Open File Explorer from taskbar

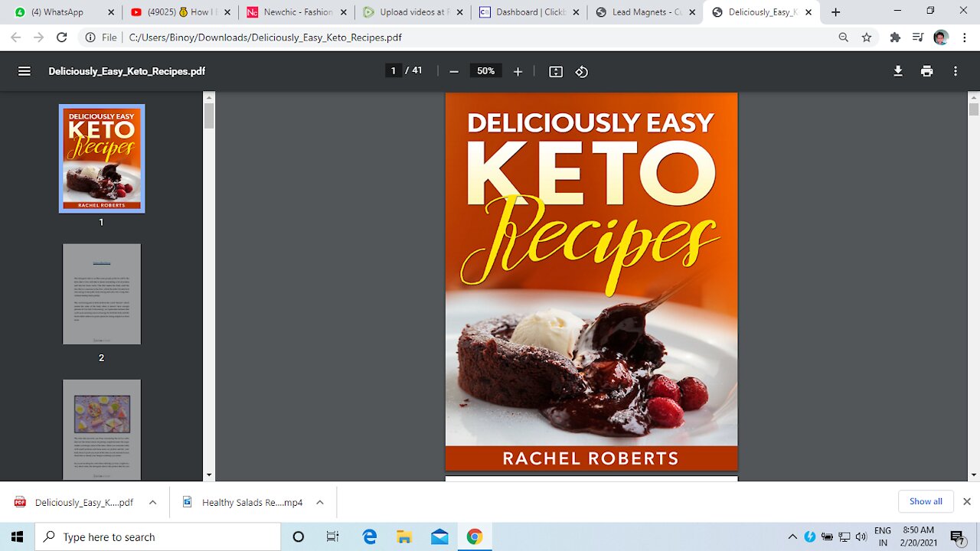404,536
